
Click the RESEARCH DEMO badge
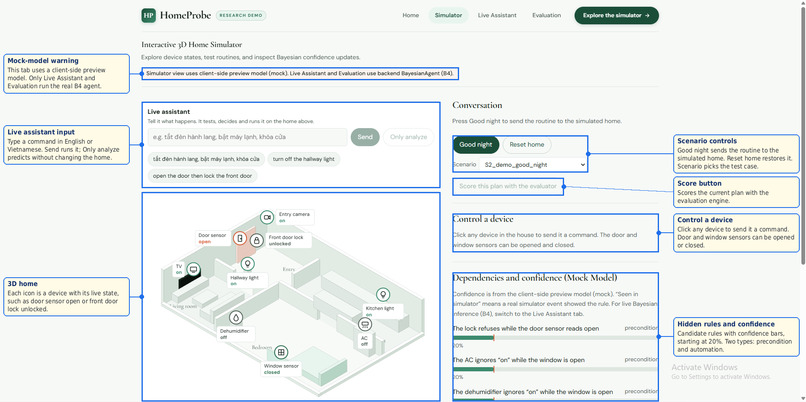(x=241, y=15)
